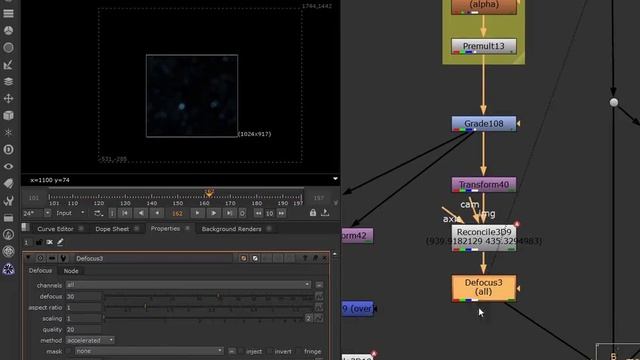Open the MetaData tag icon menu

[x=8, y=184]
